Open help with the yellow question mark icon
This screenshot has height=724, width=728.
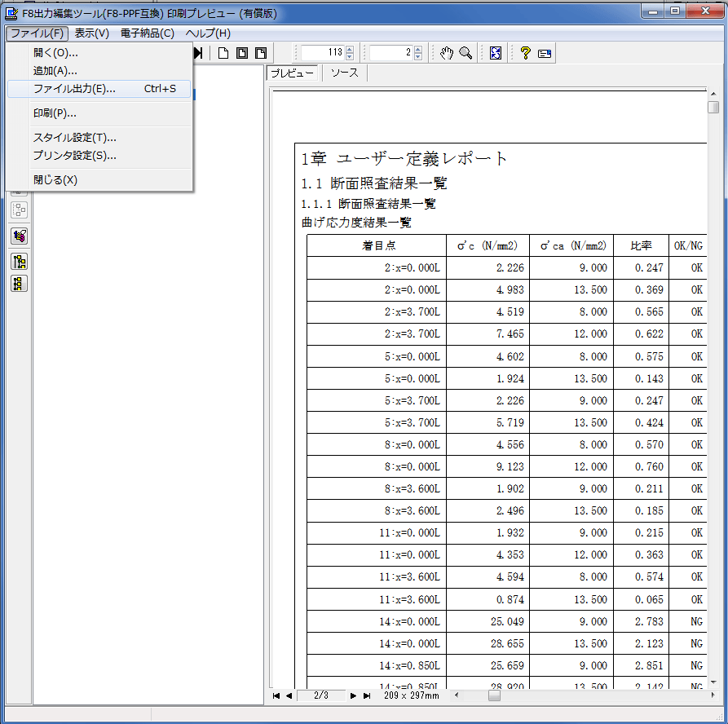[x=525, y=53]
